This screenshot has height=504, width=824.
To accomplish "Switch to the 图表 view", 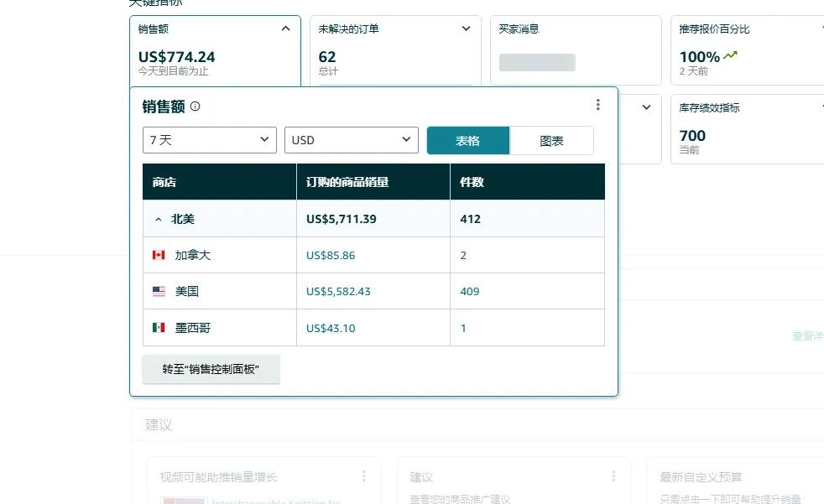I will [x=551, y=141].
